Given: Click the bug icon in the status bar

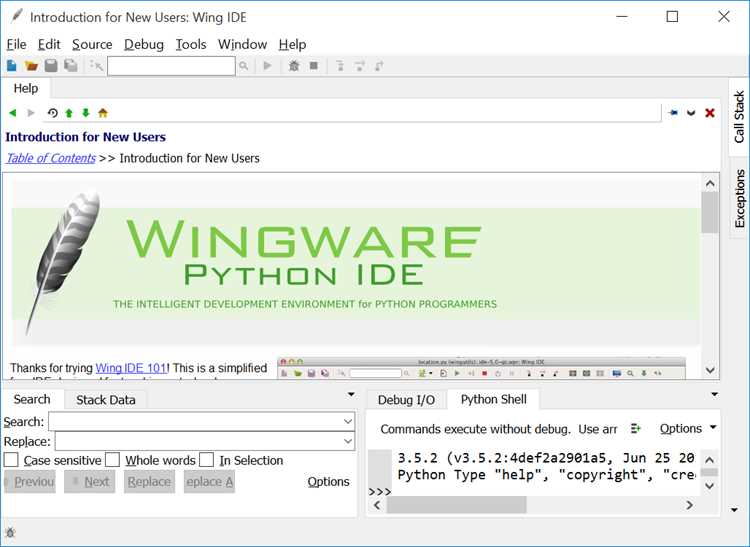Looking at the screenshot, I should pyautogui.click(x=10, y=532).
